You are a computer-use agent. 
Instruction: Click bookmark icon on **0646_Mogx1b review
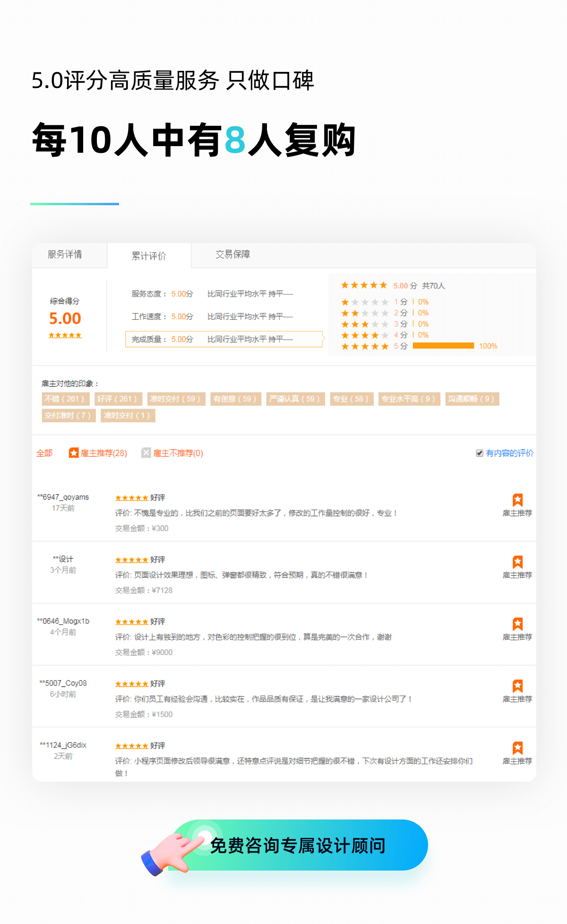pyautogui.click(x=517, y=624)
